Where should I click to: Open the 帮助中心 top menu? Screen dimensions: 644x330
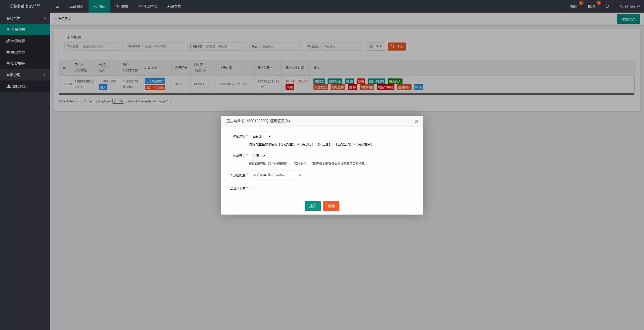[148, 6]
